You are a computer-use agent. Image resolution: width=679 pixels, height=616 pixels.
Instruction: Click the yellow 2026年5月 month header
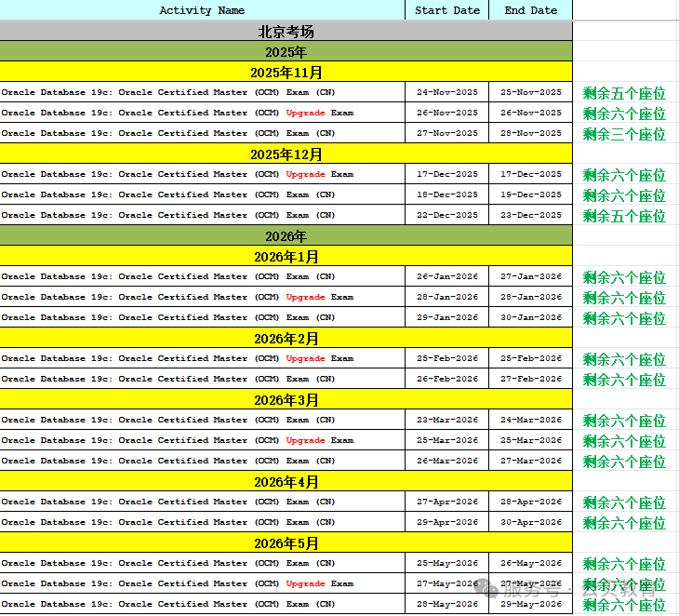(x=286, y=542)
